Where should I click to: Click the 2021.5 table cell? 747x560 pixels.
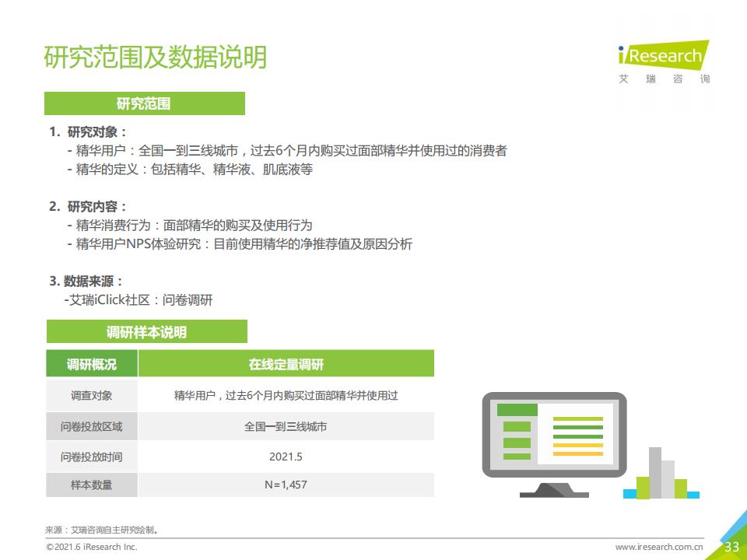point(286,457)
